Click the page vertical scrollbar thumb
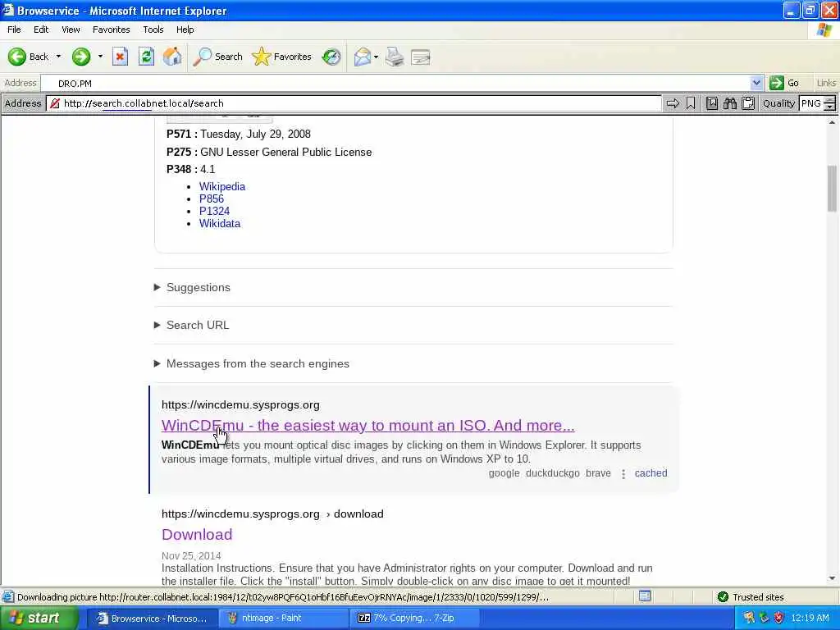The height and width of the screenshot is (630, 840). (832, 189)
